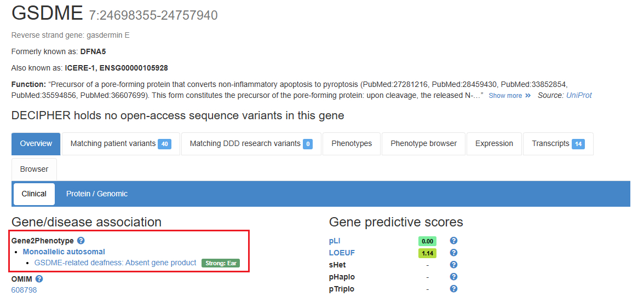Select the Protein / Genomic sub-tab

pyautogui.click(x=97, y=194)
